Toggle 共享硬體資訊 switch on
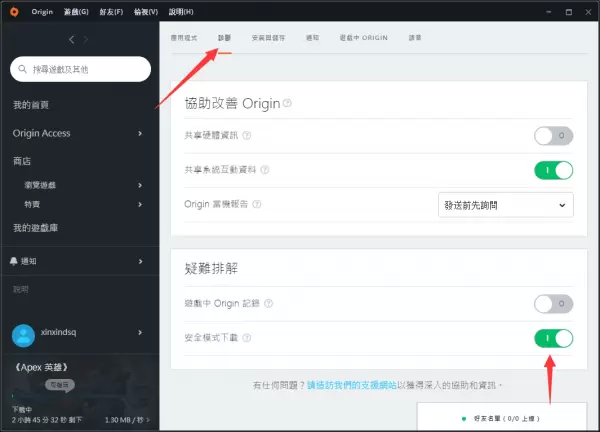This screenshot has width=600, height=432. [x=553, y=136]
